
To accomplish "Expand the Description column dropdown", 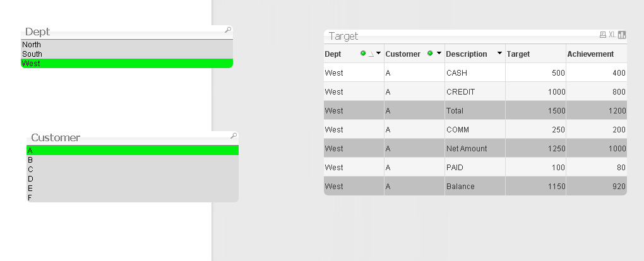I will click(x=499, y=54).
